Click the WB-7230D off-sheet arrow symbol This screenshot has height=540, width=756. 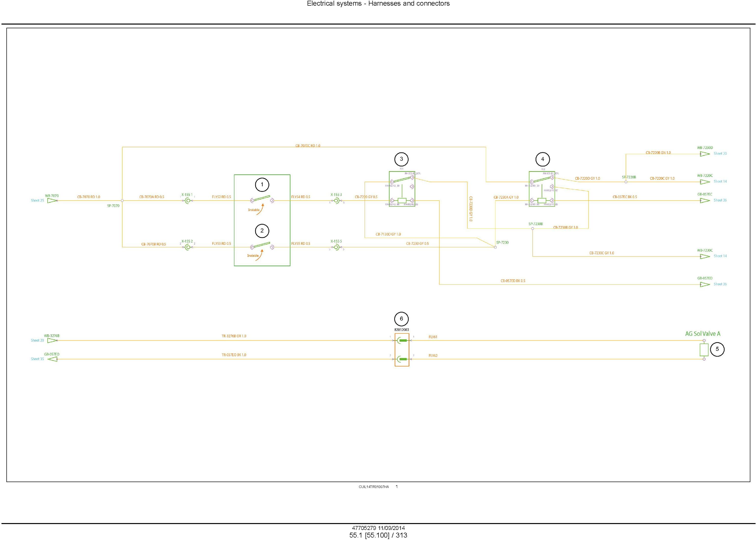[x=705, y=154]
